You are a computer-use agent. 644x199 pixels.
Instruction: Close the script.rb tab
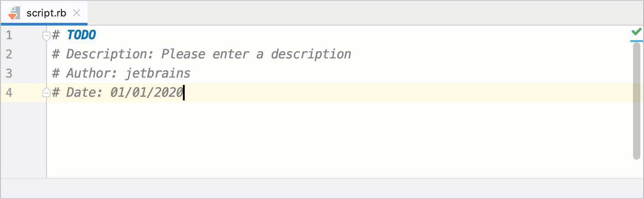coord(77,13)
